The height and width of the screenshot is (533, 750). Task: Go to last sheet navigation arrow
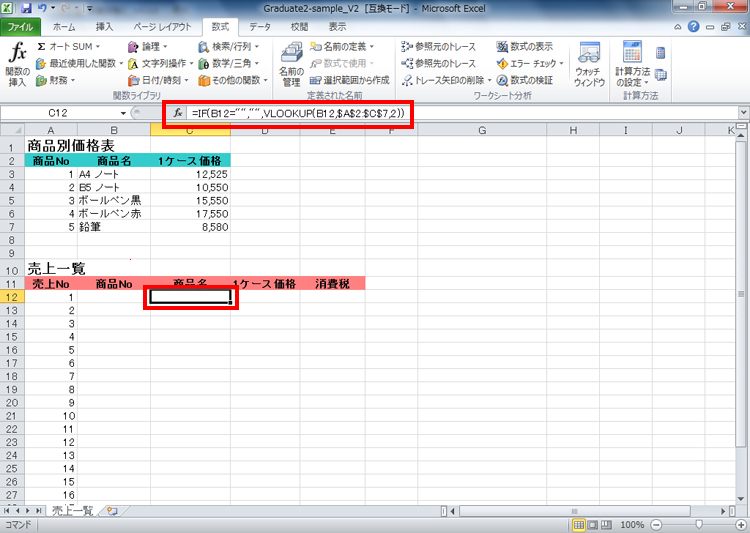[38, 511]
